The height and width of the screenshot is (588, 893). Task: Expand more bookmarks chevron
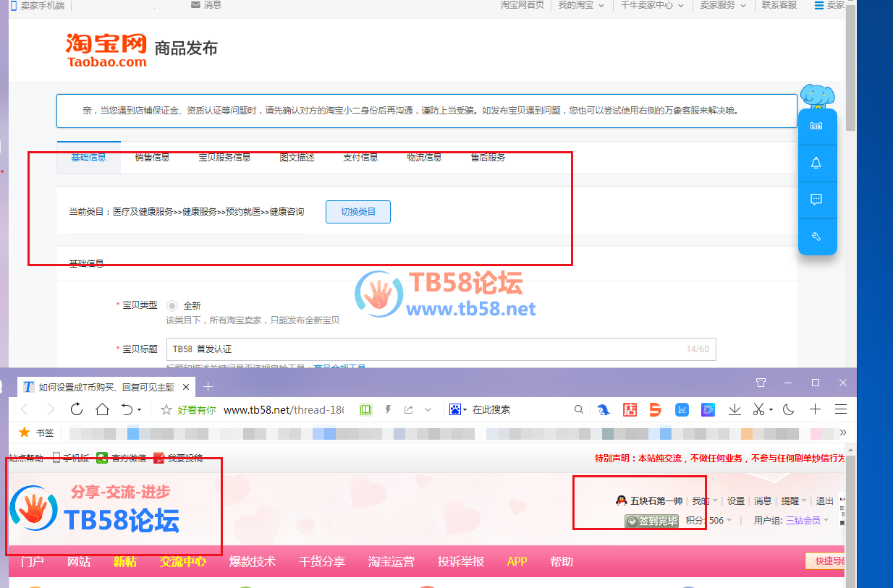tap(842, 433)
